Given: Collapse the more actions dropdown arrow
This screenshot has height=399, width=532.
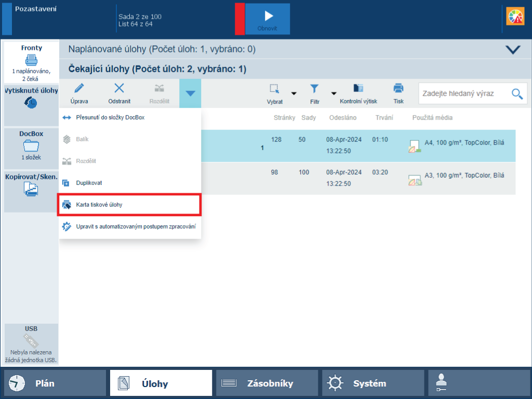Looking at the screenshot, I should pyautogui.click(x=190, y=94).
